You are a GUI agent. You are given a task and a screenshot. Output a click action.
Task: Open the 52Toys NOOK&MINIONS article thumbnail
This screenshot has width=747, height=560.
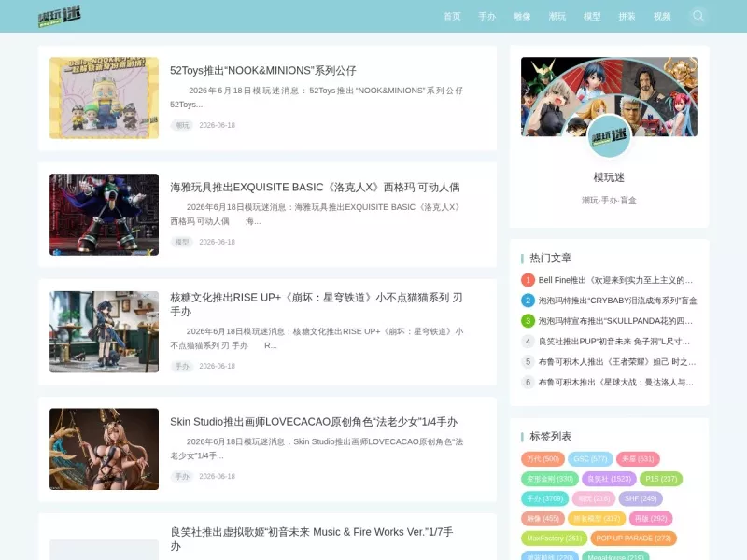pyautogui.click(x=104, y=98)
